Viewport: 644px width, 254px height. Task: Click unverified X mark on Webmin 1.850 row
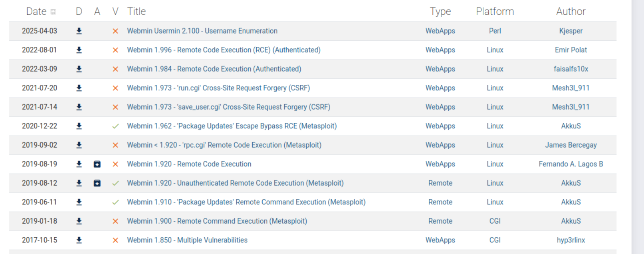[115, 240]
